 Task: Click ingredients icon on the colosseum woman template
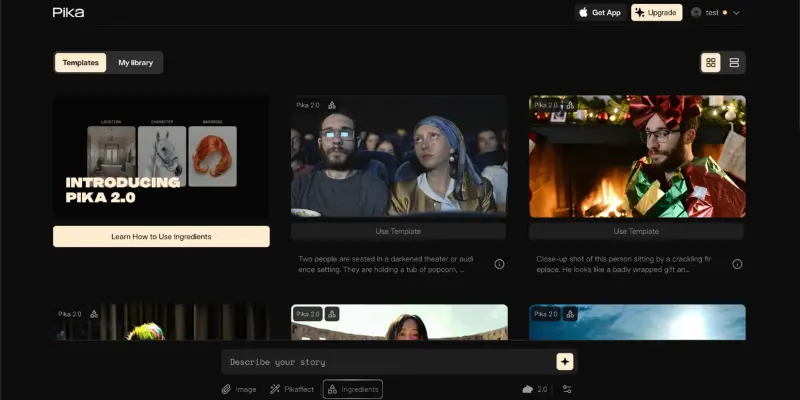(332, 314)
